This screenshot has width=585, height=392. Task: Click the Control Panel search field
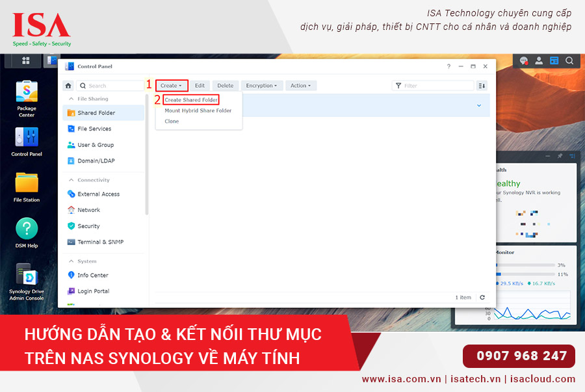[x=110, y=86]
